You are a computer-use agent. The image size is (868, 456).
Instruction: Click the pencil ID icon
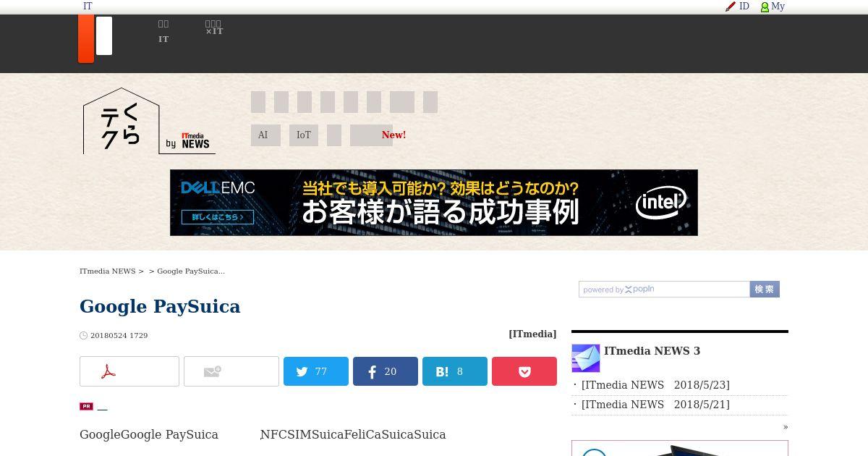pos(731,7)
